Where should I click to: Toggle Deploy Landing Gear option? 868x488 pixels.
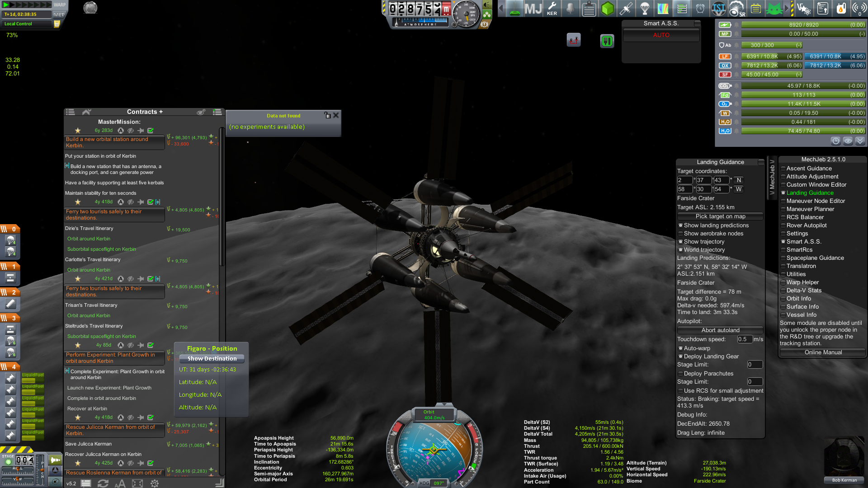click(x=708, y=357)
